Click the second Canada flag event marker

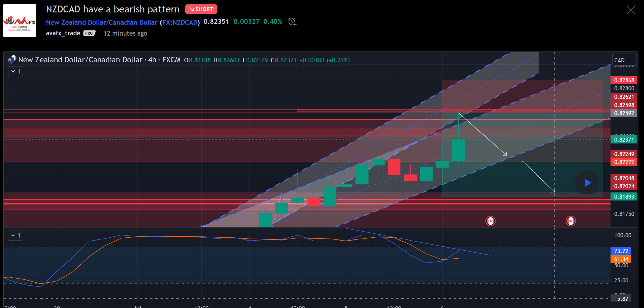[x=571, y=221]
